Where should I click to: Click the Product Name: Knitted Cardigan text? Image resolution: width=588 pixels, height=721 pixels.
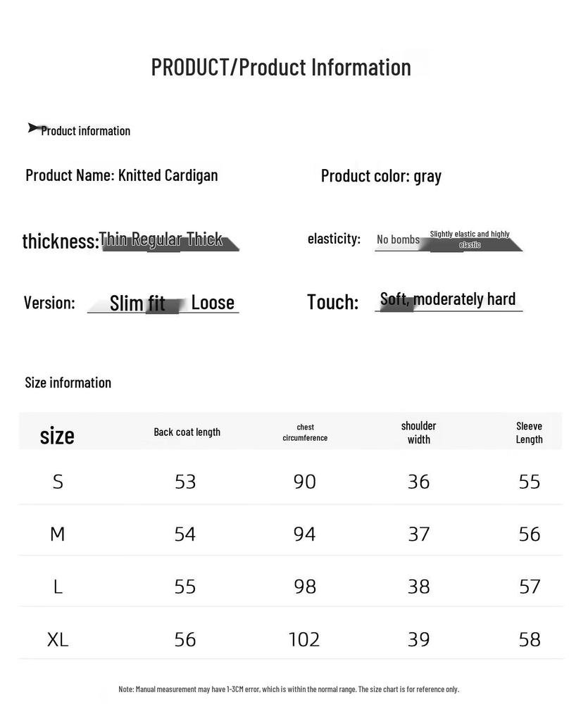(122, 175)
